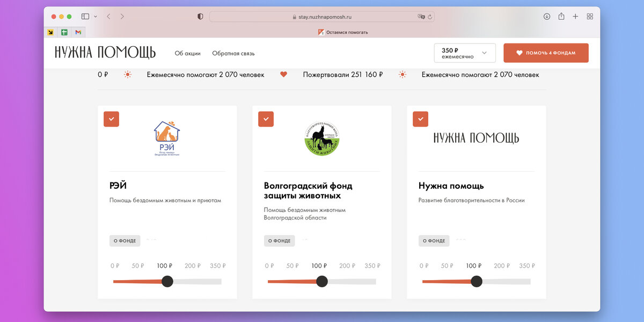Show the tab overview grid

[x=590, y=17]
